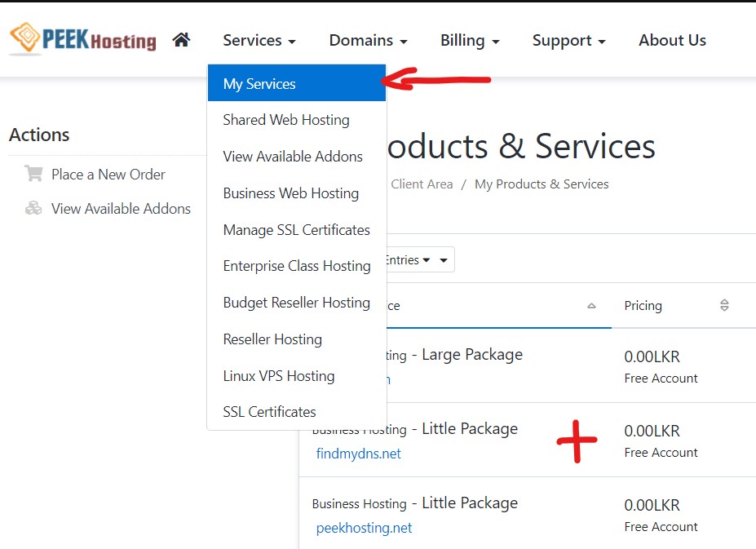Expand the Services dropdown menu
This screenshot has height=549, width=756.
(259, 40)
